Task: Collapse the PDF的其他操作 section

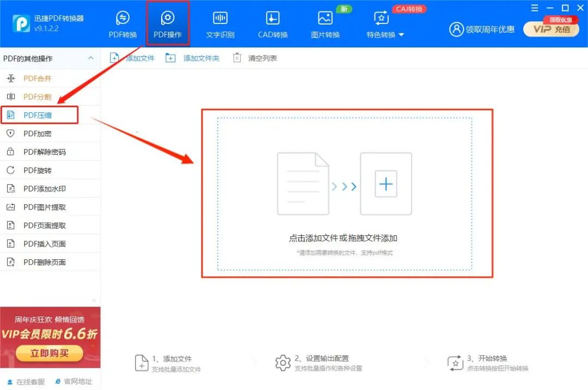Action: point(91,58)
